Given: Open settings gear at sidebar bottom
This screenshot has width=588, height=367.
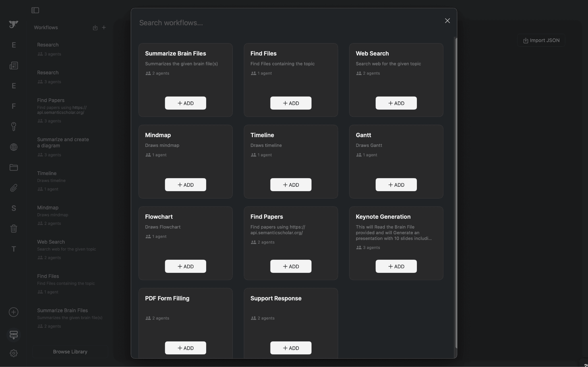Looking at the screenshot, I should coord(13,353).
